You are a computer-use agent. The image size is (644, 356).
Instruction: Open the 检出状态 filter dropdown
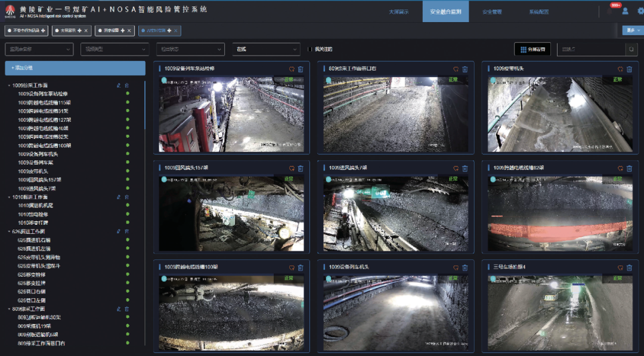pyautogui.click(x=191, y=49)
